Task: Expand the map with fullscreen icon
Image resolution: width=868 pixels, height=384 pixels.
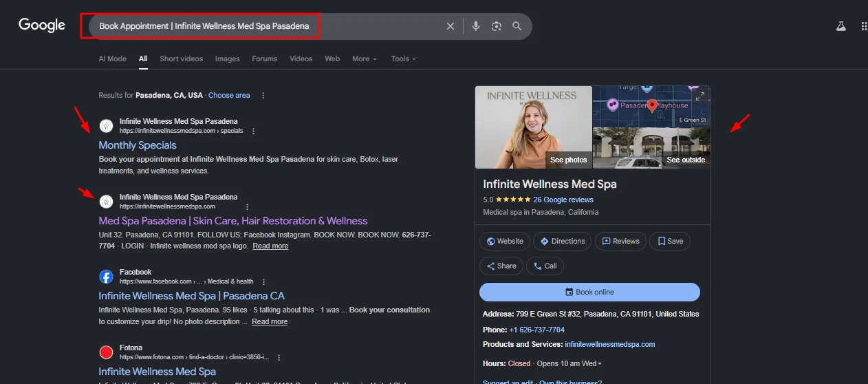Action: [x=699, y=96]
